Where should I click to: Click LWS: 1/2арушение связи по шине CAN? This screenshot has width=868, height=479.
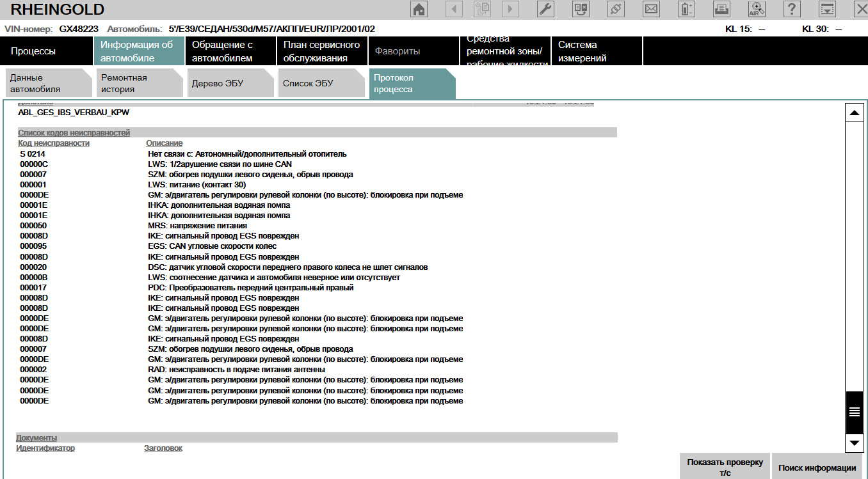[220, 164]
